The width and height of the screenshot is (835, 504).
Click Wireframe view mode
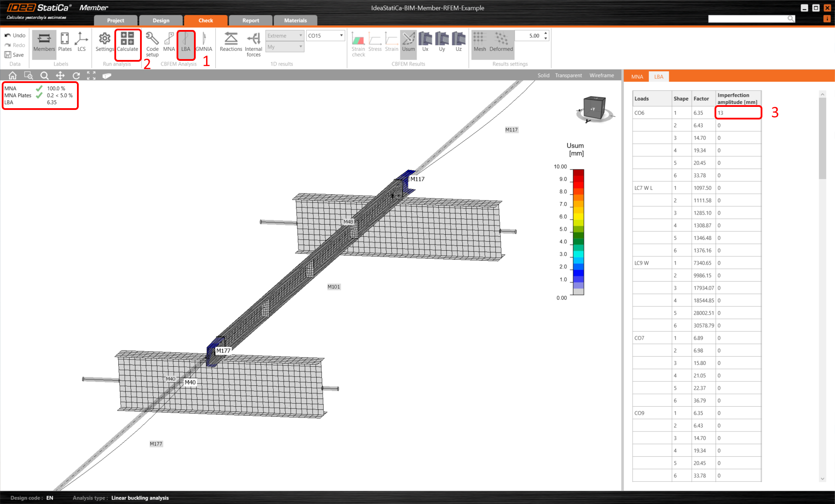(601, 75)
